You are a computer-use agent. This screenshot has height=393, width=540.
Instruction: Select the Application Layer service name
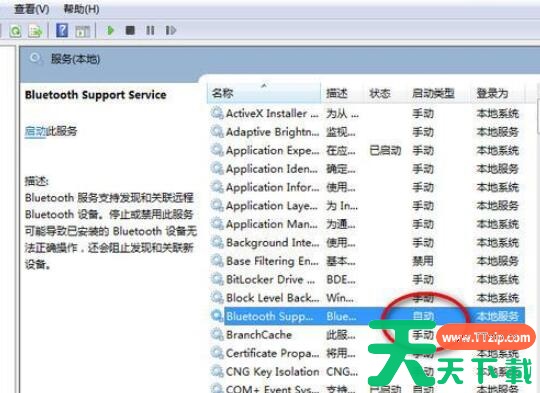272,206
